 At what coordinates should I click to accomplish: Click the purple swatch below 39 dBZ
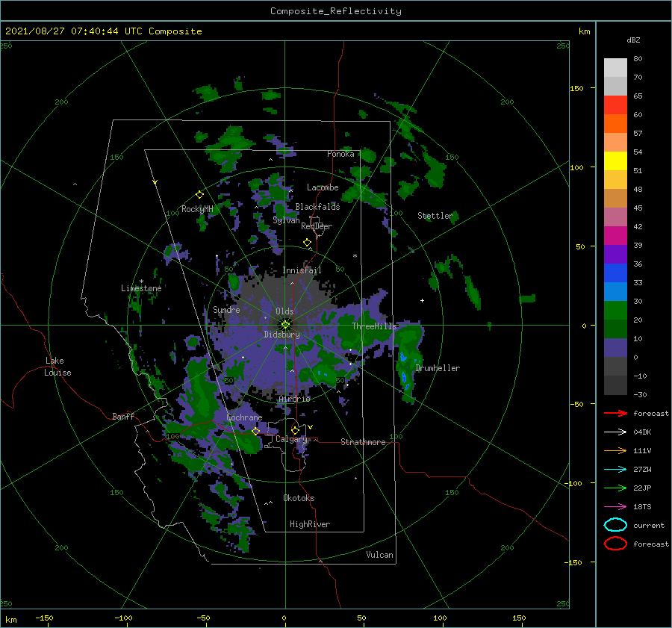(615, 255)
